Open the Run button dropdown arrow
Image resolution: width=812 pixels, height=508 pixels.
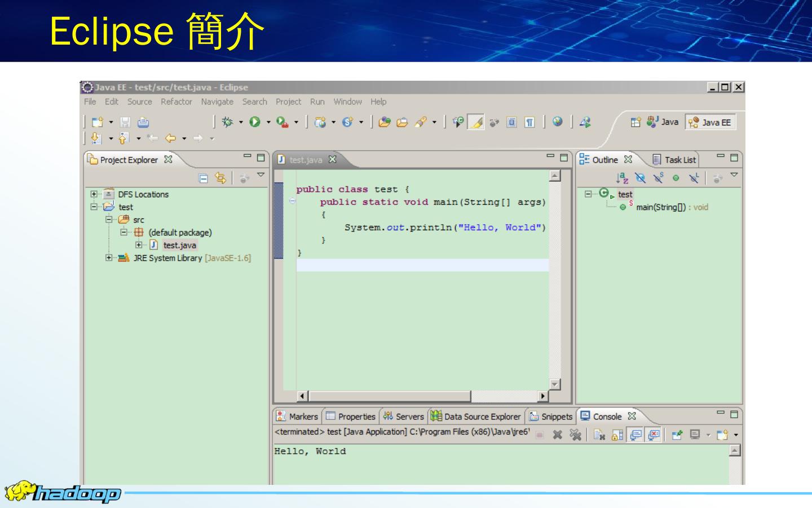268,122
